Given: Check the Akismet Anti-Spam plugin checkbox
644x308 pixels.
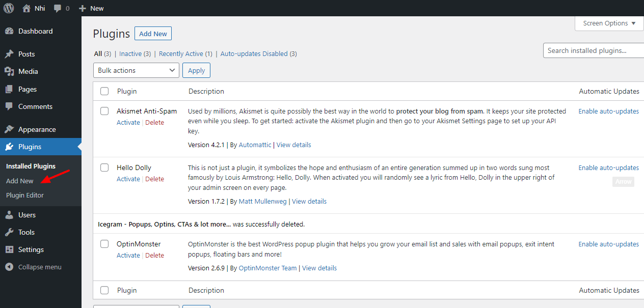Looking at the screenshot, I should pos(104,110).
